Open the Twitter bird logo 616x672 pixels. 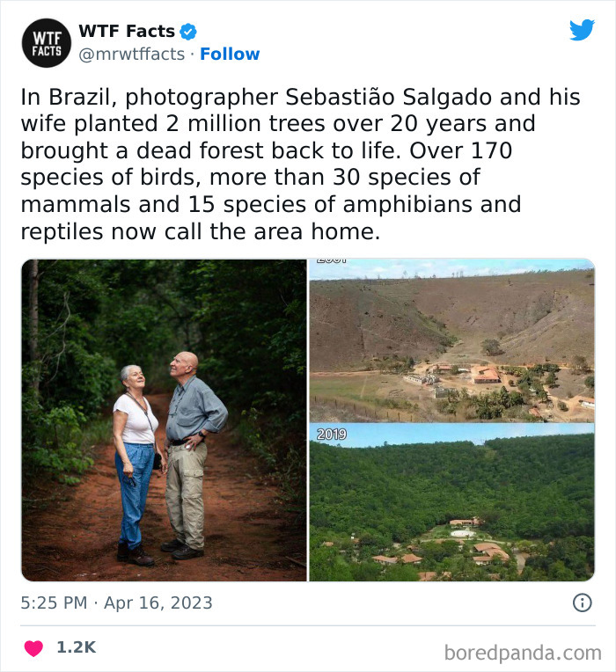point(581,31)
